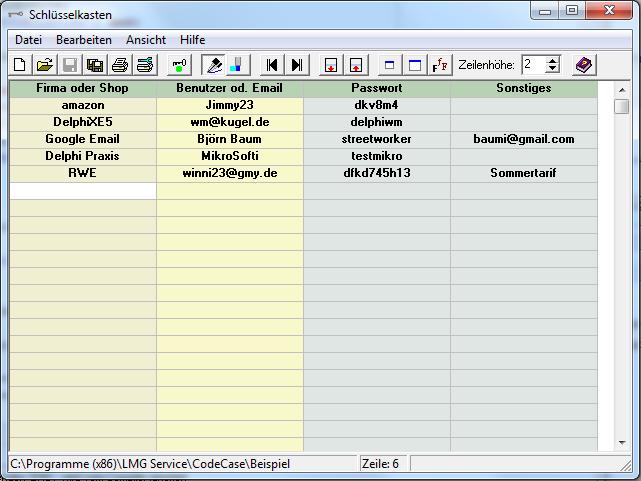Click the Firma oder Shop column header

coord(83,88)
